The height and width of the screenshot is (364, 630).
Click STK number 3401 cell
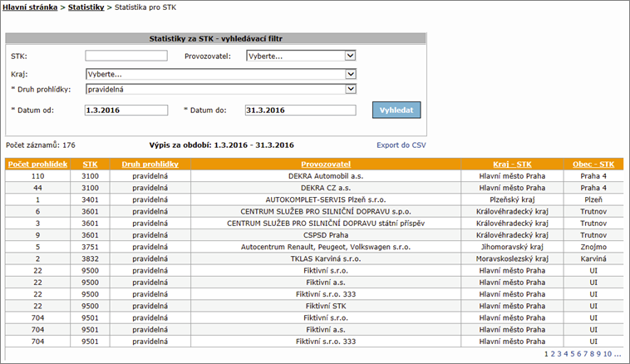90,199
